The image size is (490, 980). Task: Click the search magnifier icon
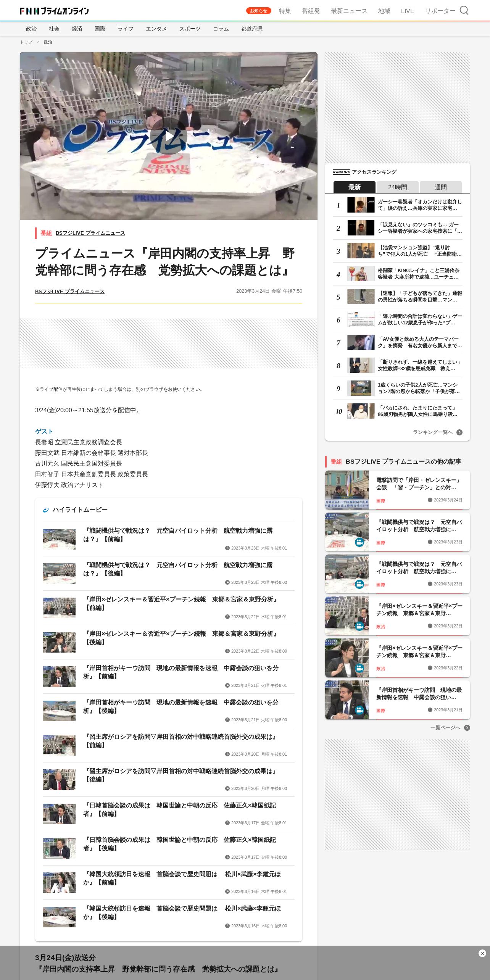464,10
